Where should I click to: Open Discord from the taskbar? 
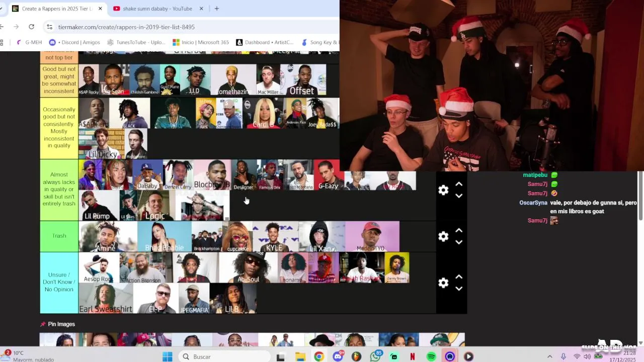click(x=338, y=356)
